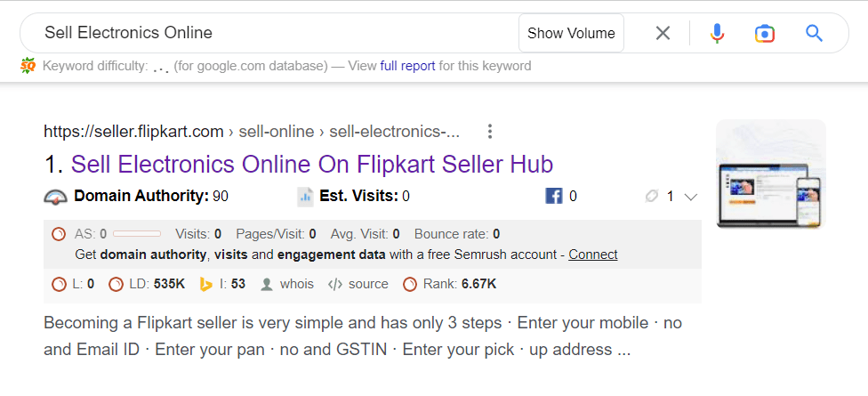This screenshot has height=396, width=868.
Task: Click the AS score progress bar
Action: [137, 234]
